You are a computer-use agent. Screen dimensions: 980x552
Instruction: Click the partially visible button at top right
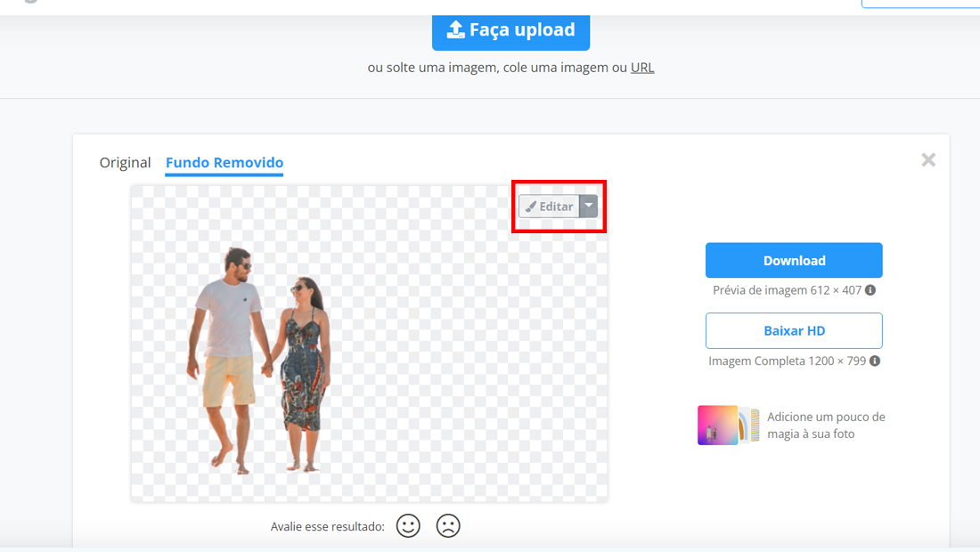[x=920, y=4]
